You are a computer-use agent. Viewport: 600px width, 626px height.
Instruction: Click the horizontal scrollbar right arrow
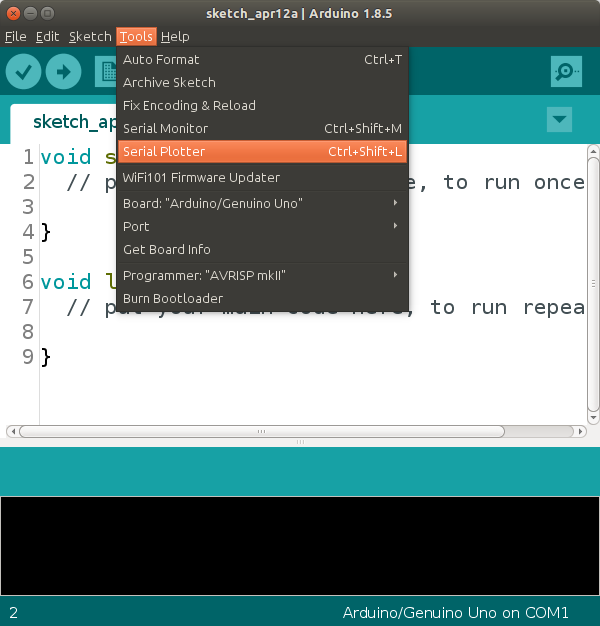click(581, 432)
